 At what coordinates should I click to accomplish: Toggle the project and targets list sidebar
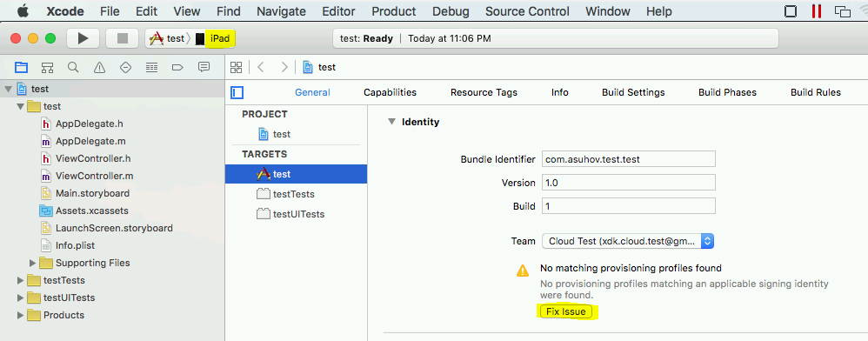(x=237, y=92)
